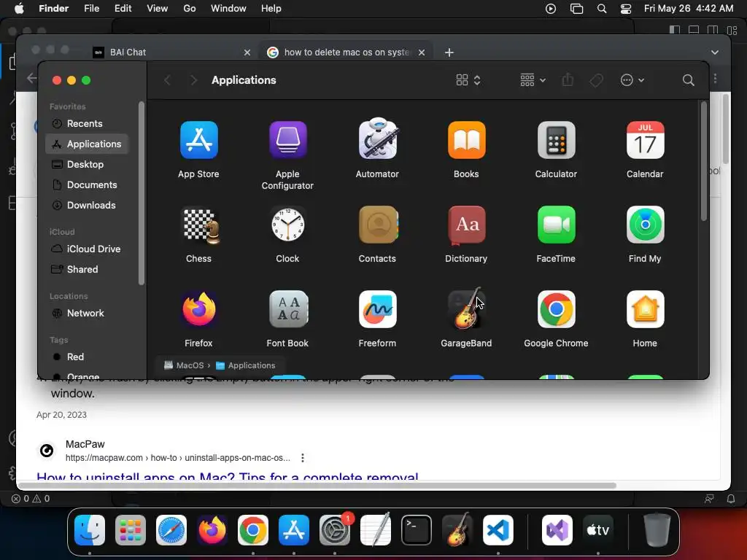
Task: Select the Chess app icon
Action: tap(200, 226)
